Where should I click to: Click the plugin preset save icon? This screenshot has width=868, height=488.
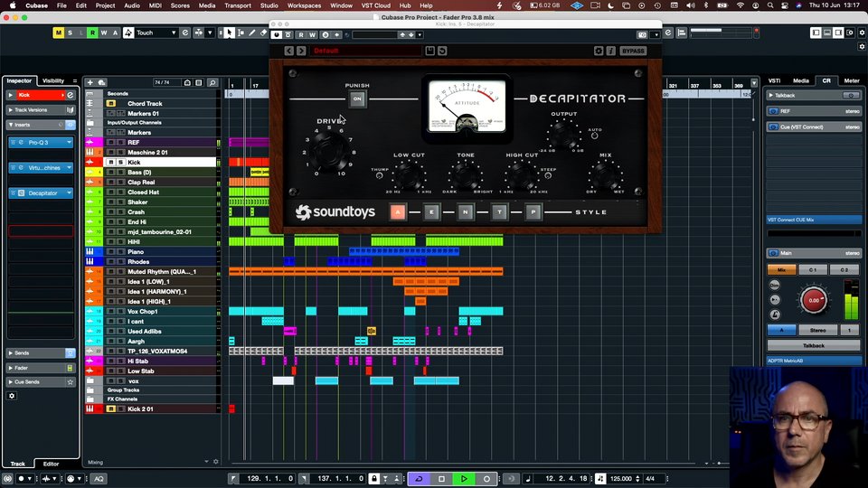tap(430, 51)
